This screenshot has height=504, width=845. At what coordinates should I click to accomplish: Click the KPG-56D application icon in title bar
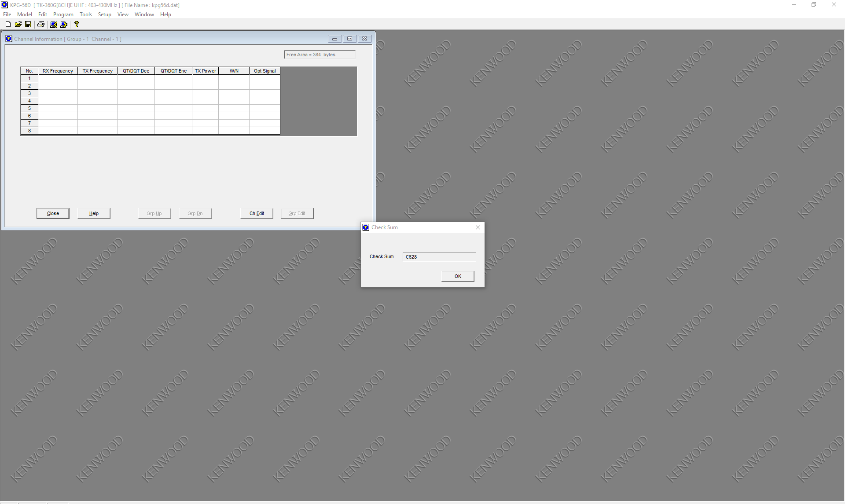click(x=5, y=5)
